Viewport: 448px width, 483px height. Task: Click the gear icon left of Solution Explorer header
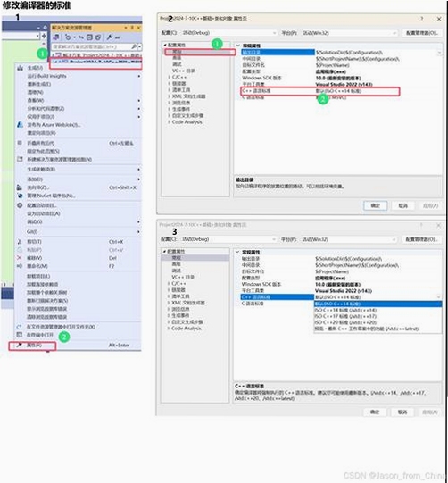point(45,28)
